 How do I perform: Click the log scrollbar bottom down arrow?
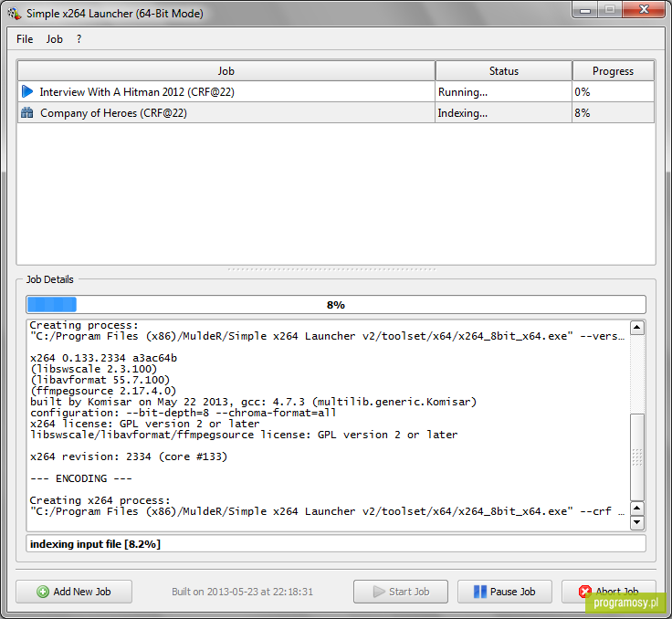(x=637, y=522)
